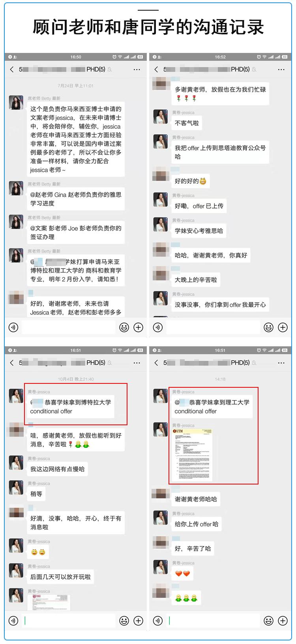Tap plus attachment icon in the 16:50 chat
This screenshot has width=296, height=644.
[138, 327]
